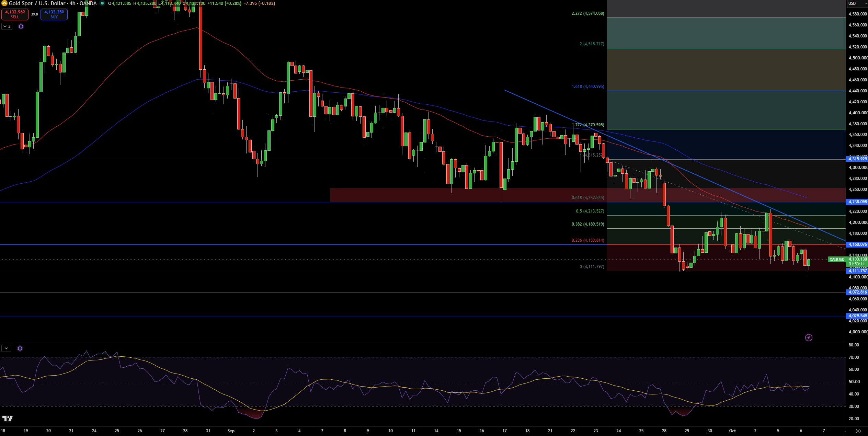Click the 39.0 spread value
Screen dimensions: 868x436
click(x=34, y=14)
